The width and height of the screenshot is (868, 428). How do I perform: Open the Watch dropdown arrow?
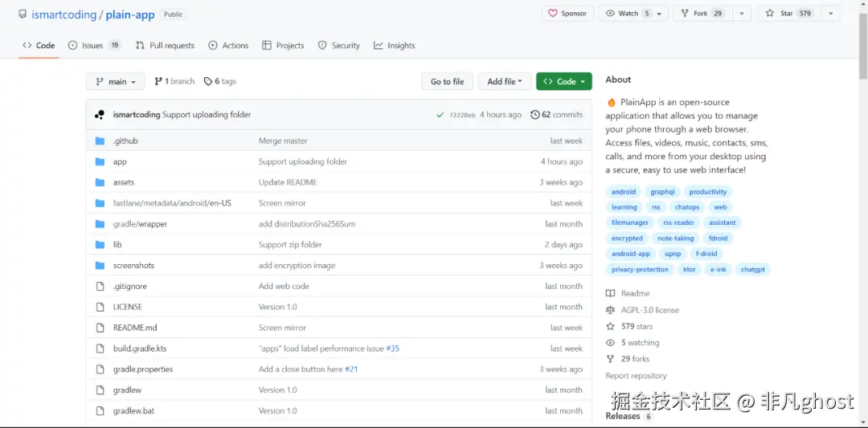[659, 14]
